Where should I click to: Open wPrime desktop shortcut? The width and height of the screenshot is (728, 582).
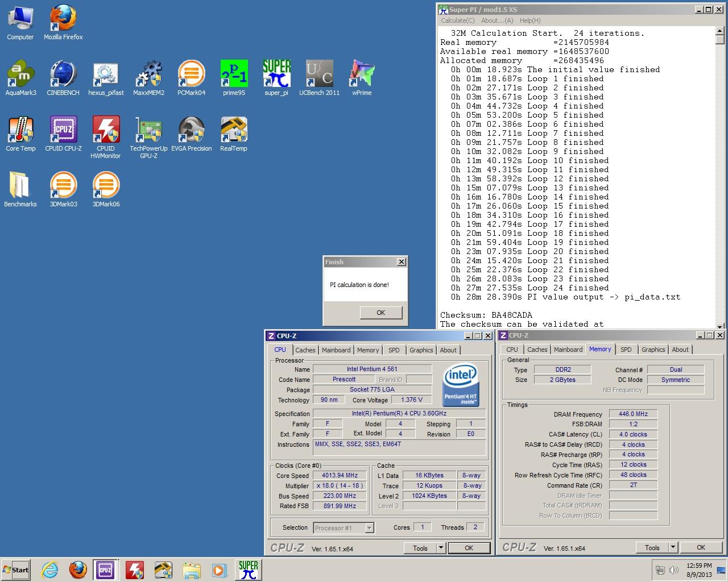[x=362, y=78]
